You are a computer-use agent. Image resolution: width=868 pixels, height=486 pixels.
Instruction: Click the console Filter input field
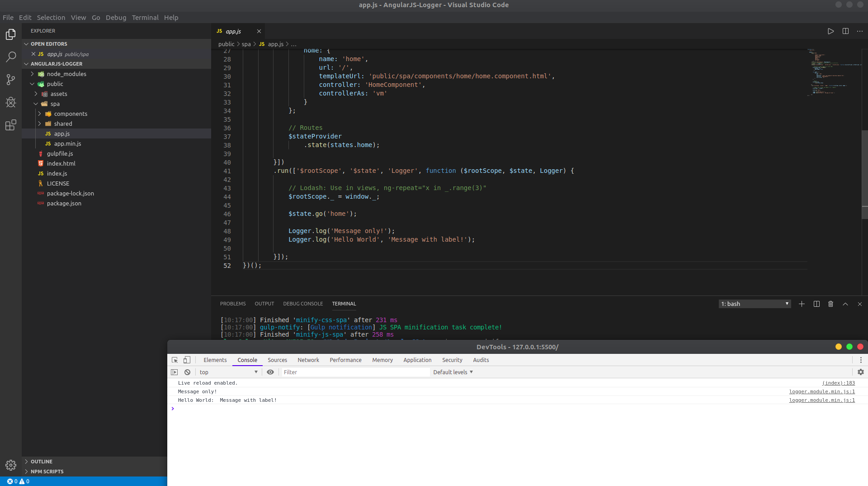click(x=355, y=372)
